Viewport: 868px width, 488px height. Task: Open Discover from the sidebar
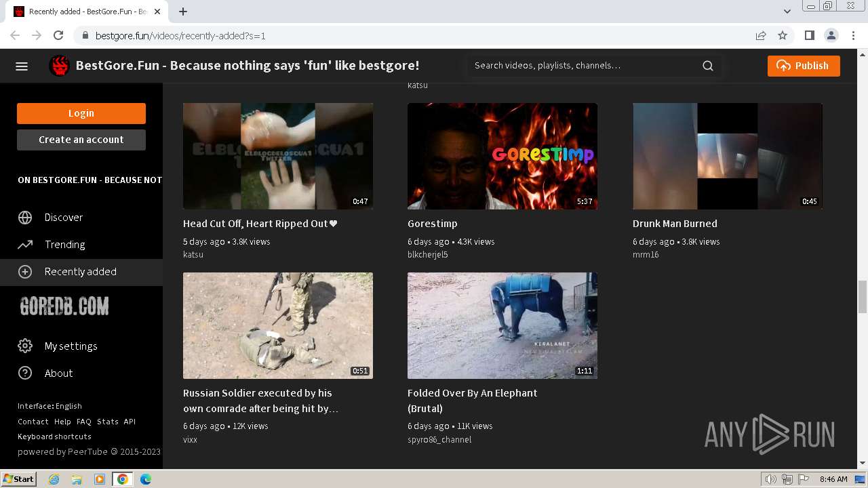(81, 218)
